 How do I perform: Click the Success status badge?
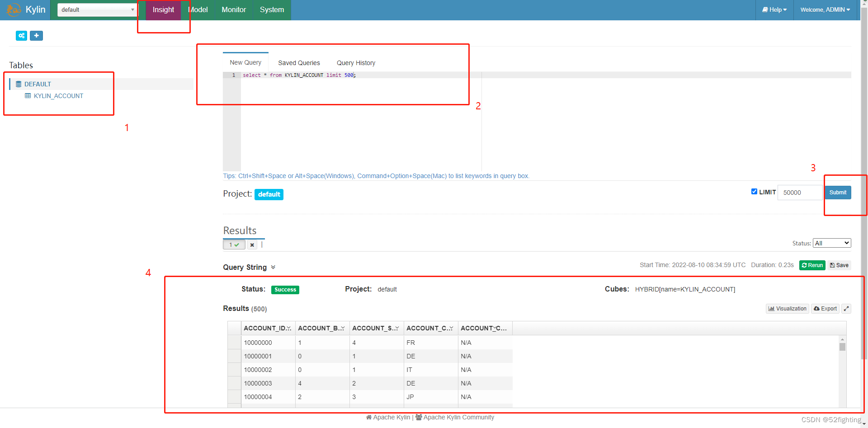(x=285, y=290)
